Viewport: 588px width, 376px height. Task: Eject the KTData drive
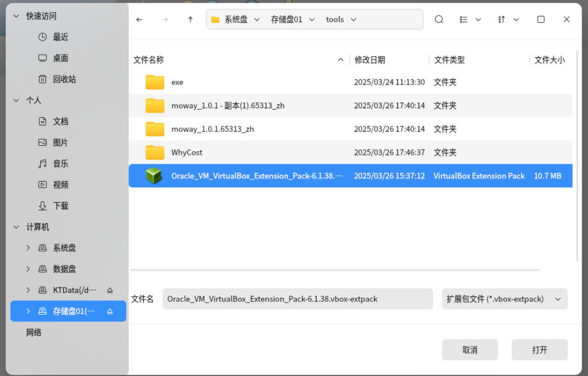pyautogui.click(x=110, y=290)
